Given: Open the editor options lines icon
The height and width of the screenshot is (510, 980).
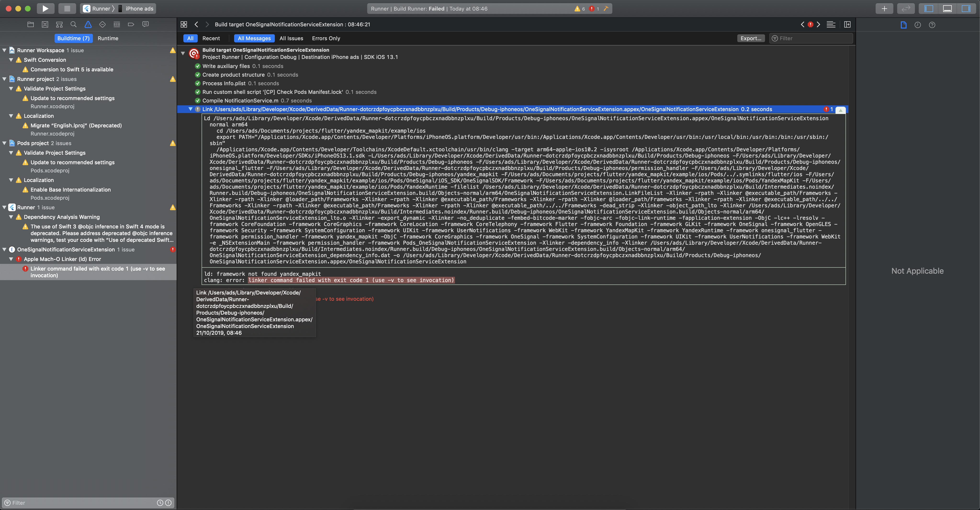Looking at the screenshot, I should (831, 24).
